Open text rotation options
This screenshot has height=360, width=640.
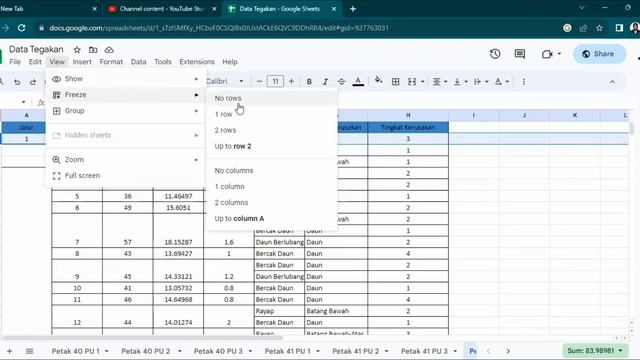pos(502,82)
